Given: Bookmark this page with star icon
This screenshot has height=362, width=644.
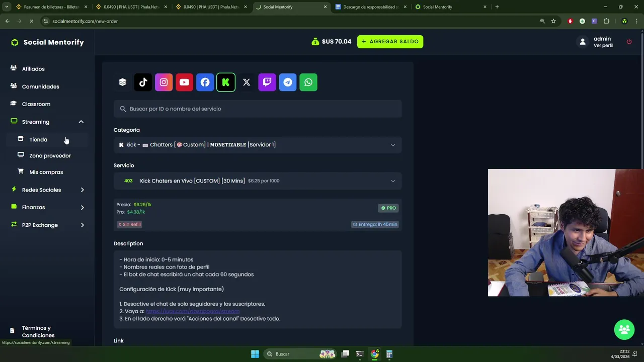Looking at the screenshot, I should coord(553,21).
